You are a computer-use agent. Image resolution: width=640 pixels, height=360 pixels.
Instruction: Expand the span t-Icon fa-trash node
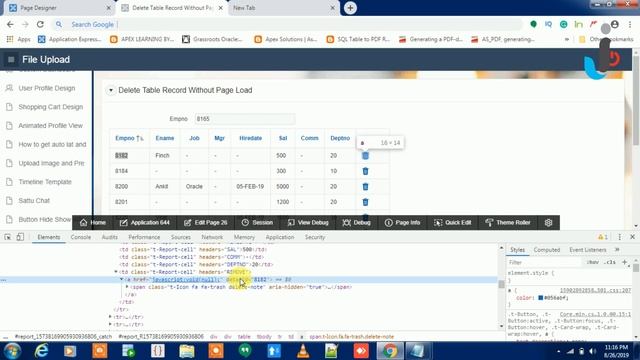[127, 287]
